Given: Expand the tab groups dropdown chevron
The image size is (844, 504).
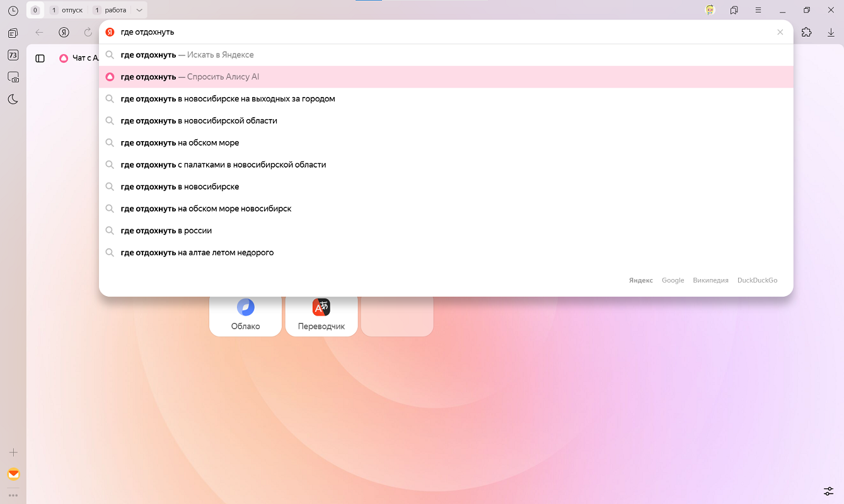Looking at the screenshot, I should [x=139, y=11].
